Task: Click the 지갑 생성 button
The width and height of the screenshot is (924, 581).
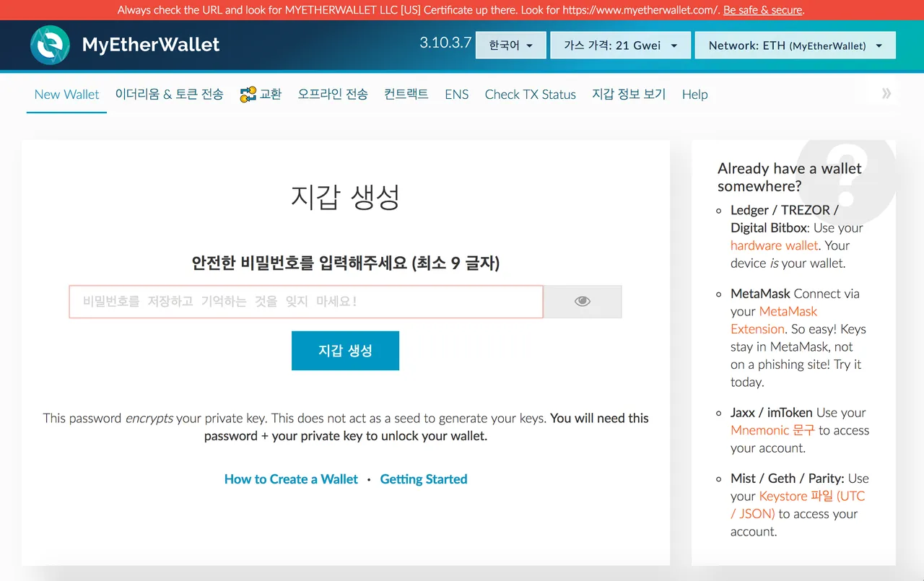Action: click(x=345, y=351)
